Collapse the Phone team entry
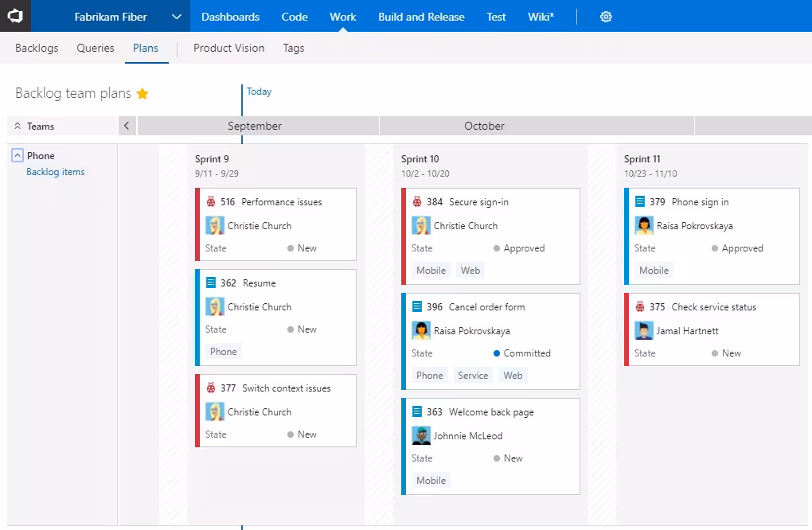This screenshot has width=812, height=530. tap(17, 155)
